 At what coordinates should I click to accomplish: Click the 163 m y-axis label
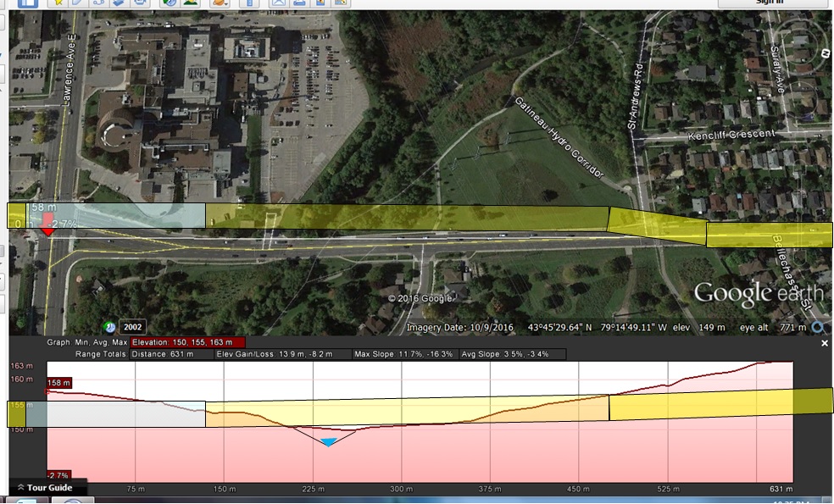click(x=22, y=366)
